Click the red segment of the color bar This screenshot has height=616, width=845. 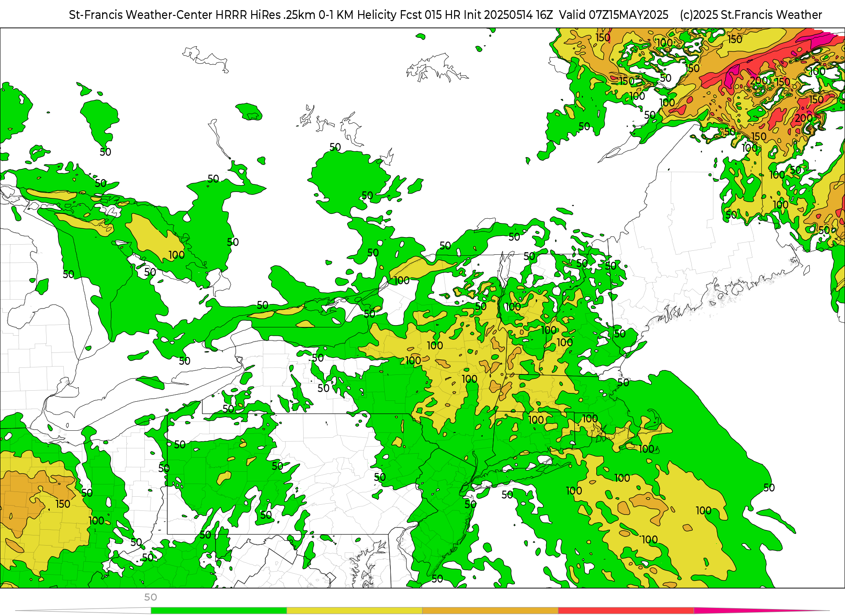coord(626,611)
